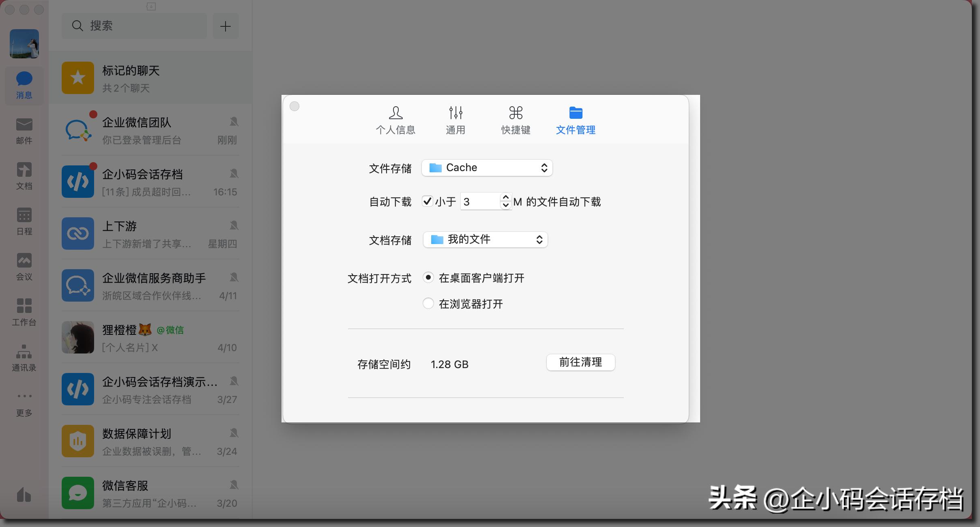Increase file size with the stepper arrow

505,198
